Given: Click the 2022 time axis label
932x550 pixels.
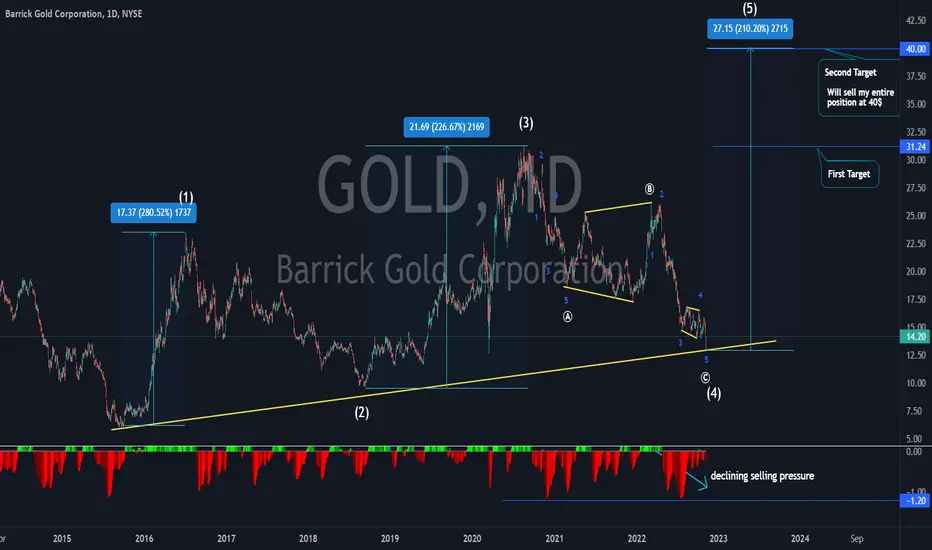Looking at the screenshot, I should (637, 539).
